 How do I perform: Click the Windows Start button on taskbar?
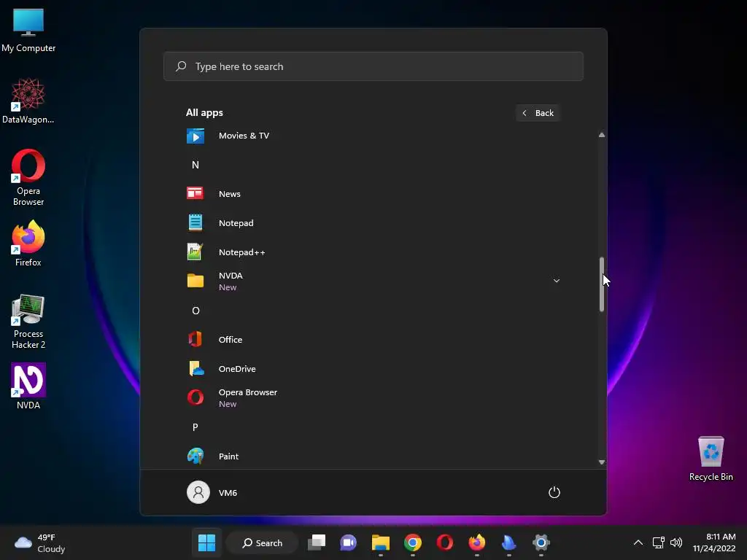206,542
